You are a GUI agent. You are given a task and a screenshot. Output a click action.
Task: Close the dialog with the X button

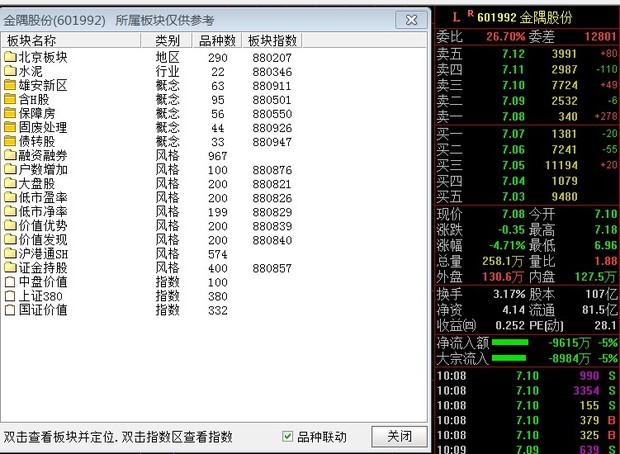(409, 20)
